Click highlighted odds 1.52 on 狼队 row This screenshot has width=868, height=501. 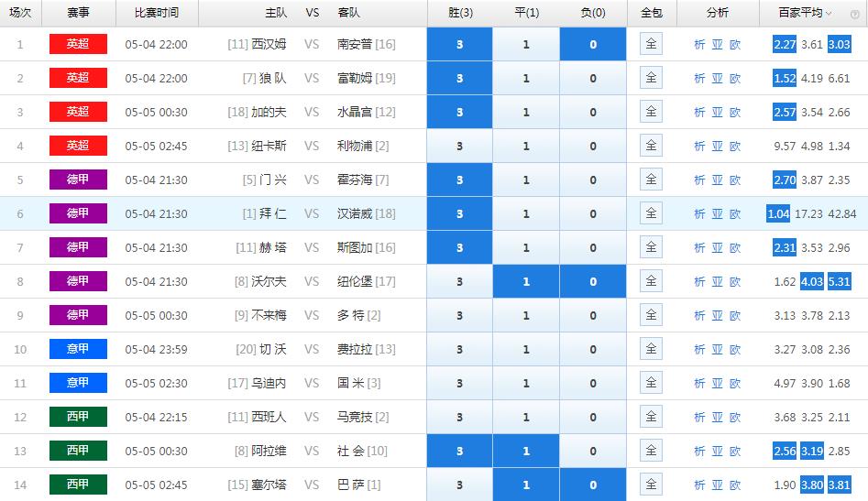785,78
